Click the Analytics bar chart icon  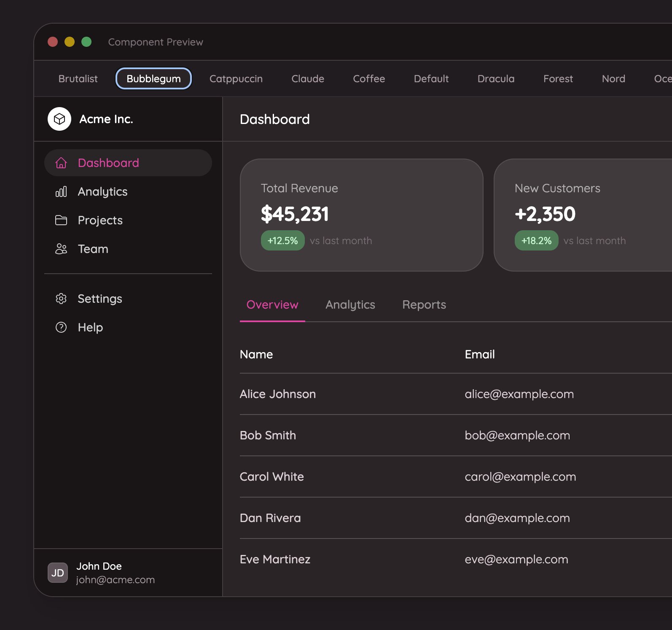(x=61, y=191)
